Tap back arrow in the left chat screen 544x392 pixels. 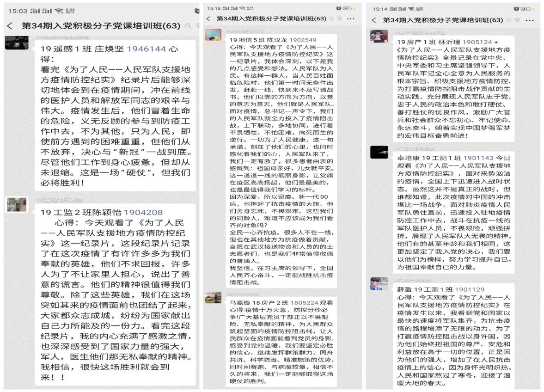click(x=10, y=26)
